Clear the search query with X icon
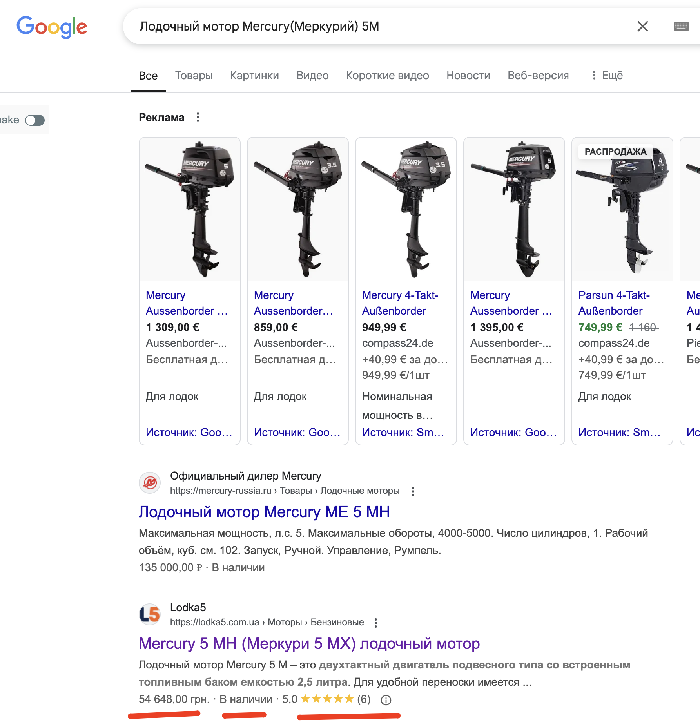 point(643,26)
